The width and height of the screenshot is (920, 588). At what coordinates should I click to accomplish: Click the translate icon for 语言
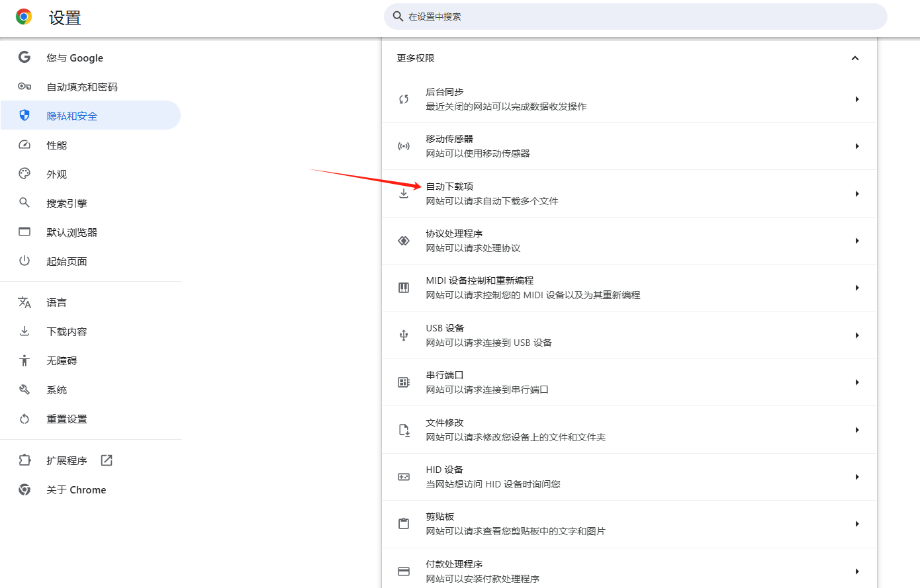click(x=24, y=302)
